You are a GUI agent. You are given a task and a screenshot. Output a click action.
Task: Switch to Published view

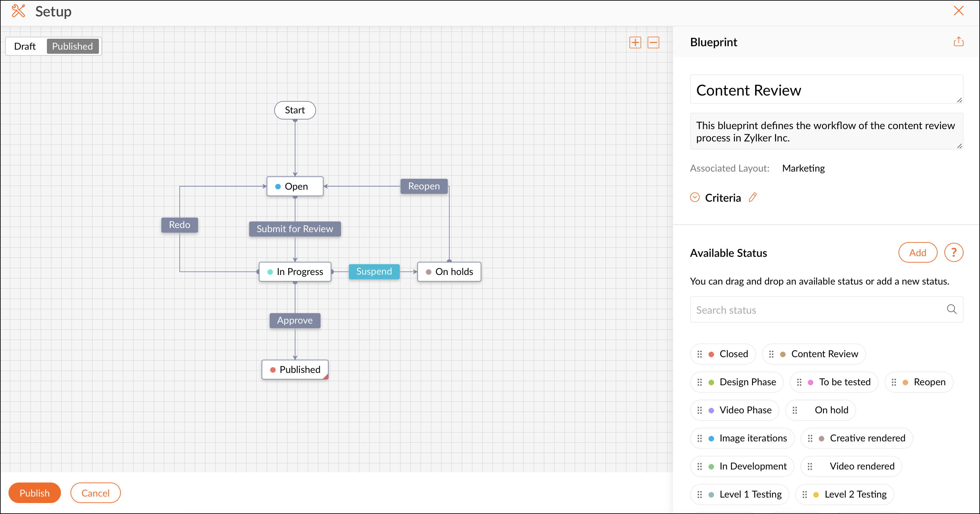coord(72,46)
